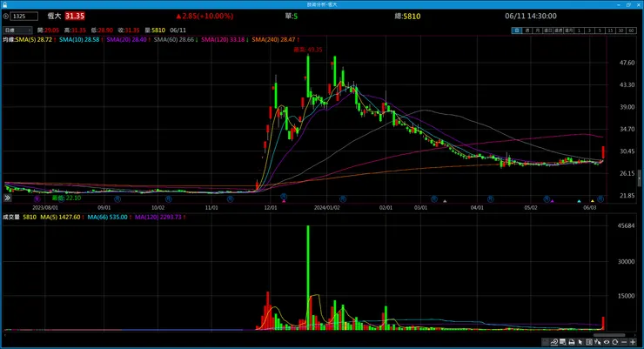644x349 pixels.
Task: Click the open price 29.05 value
Action: click(x=51, y=30)
